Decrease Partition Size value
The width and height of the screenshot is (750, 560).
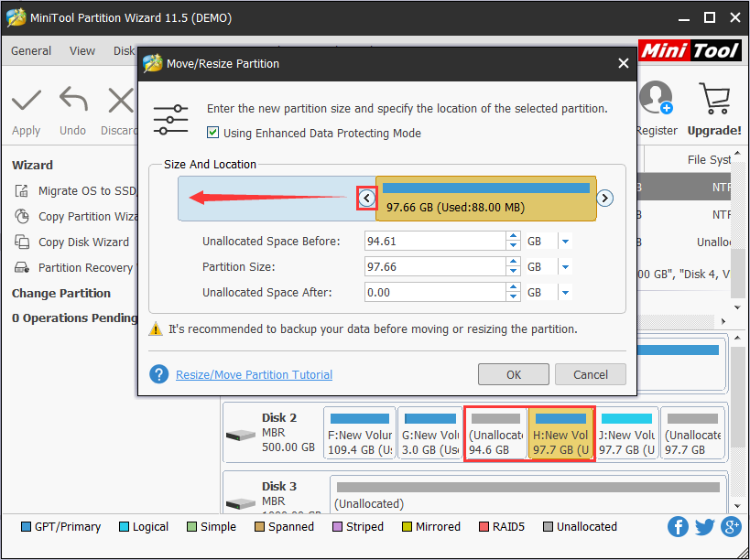pyautogui.click(x=513, y=271)
